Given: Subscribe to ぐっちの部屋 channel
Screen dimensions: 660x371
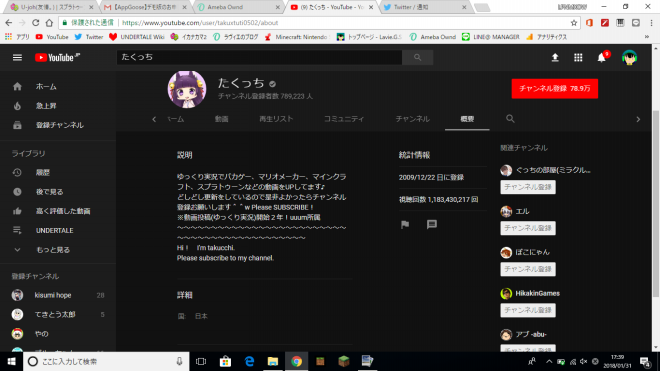Looking at the screenshot, I should pyautogui.click(x=528, y=187).
